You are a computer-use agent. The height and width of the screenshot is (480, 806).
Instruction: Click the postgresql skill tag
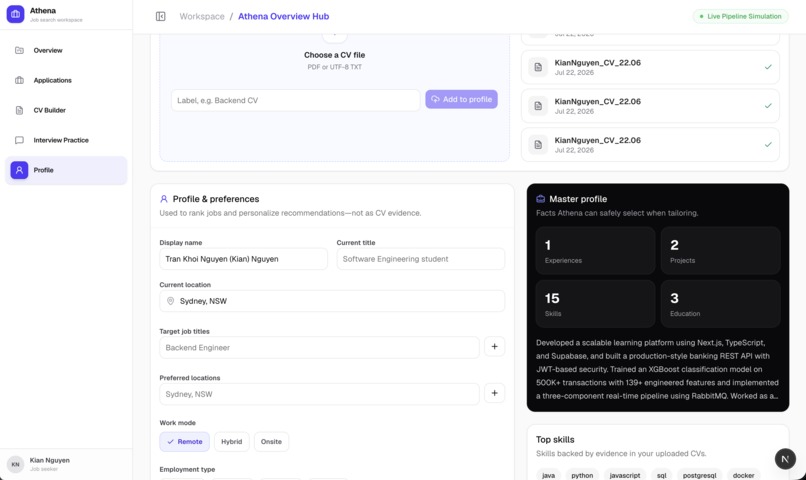pyautogui.click(x=700, y=475)
